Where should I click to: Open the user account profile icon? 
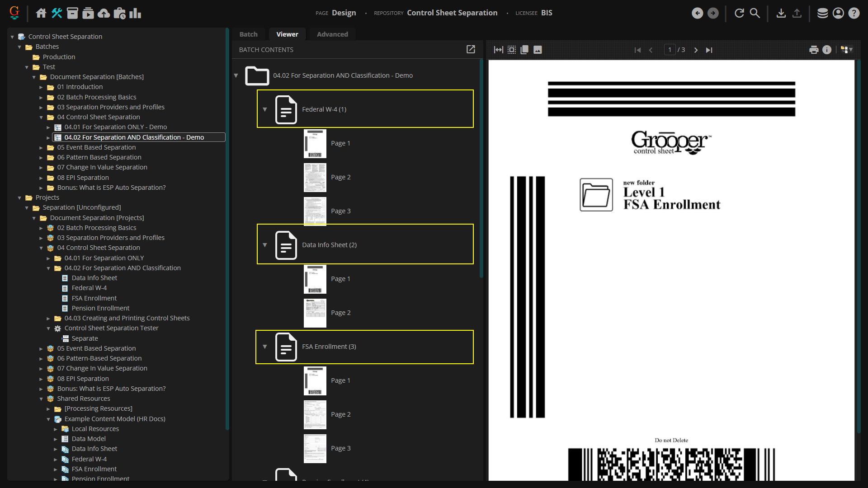click(x=838, y=13)
